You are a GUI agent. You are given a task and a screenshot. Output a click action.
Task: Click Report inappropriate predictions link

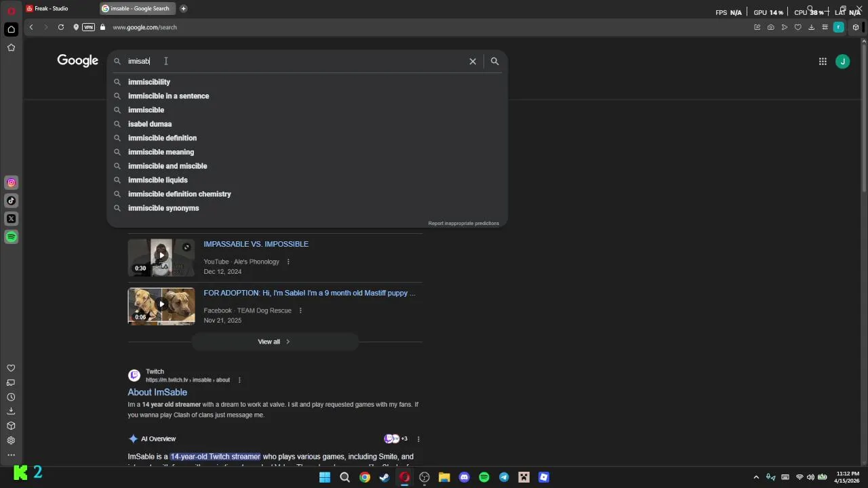pos(463,223)
